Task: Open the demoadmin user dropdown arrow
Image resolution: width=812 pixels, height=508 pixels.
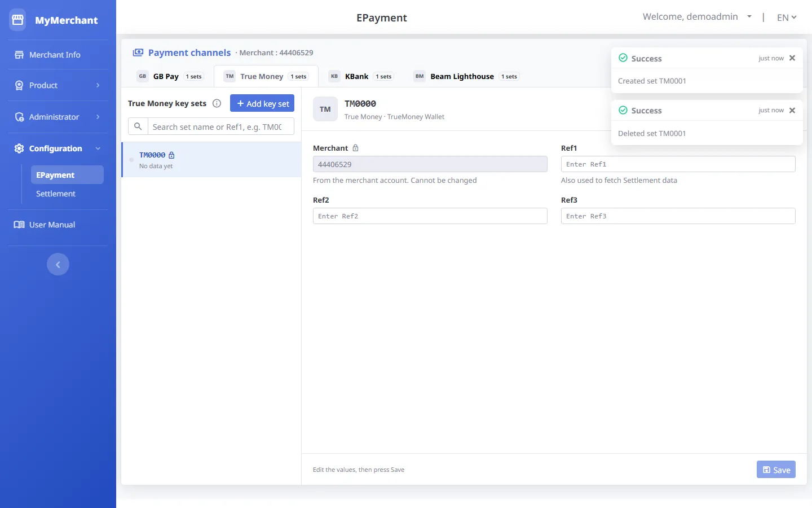Action: [x=749, y=17]
